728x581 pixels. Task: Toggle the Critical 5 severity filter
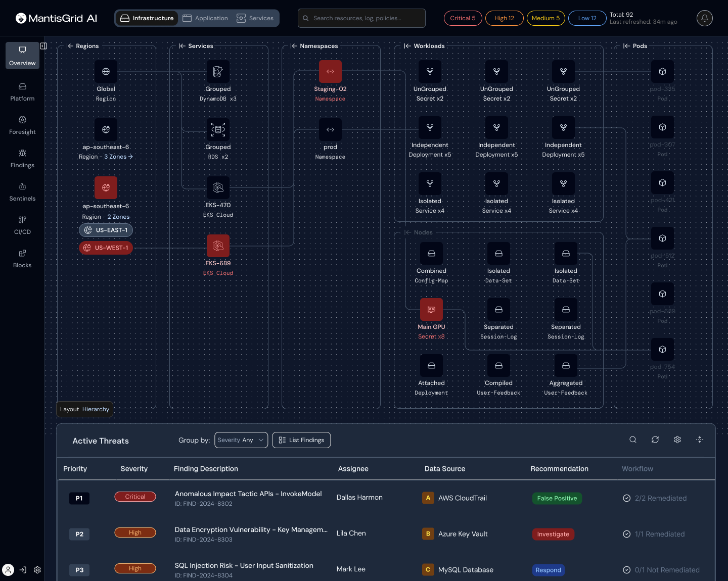pyautogui.click(x=463, y=18)
